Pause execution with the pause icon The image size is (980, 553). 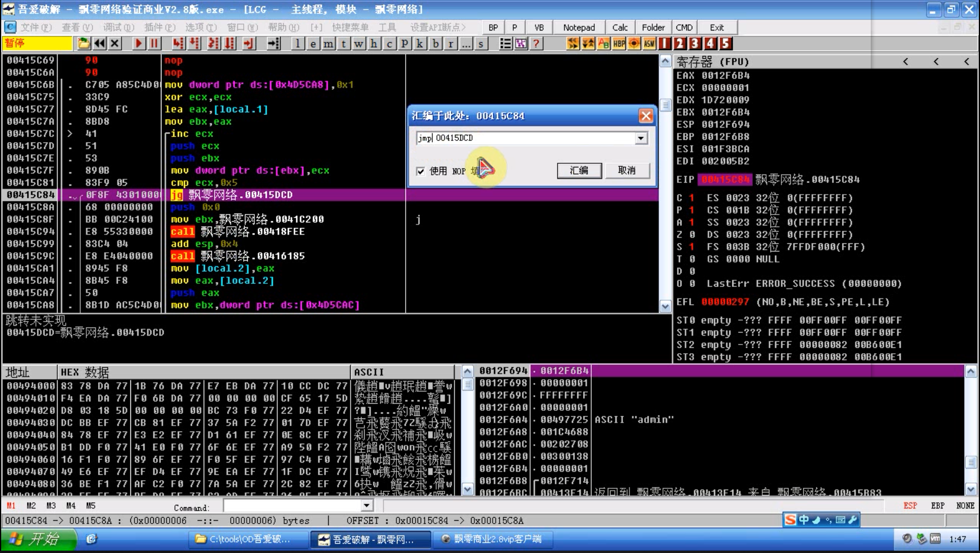click(154, 43)
